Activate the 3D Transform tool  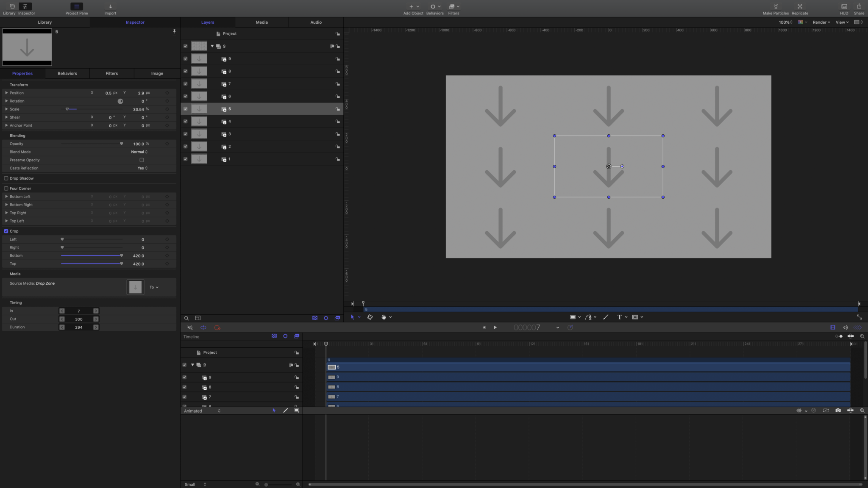[x=370, y=317]
